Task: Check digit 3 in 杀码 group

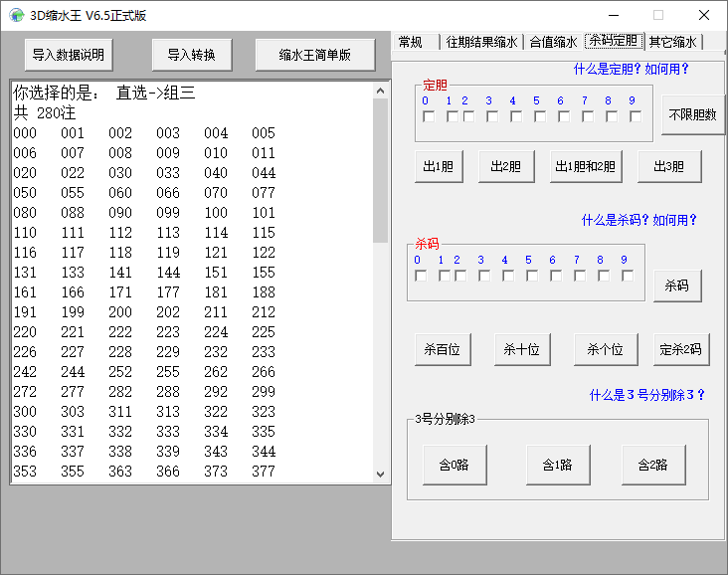Action: coord(484,276)
